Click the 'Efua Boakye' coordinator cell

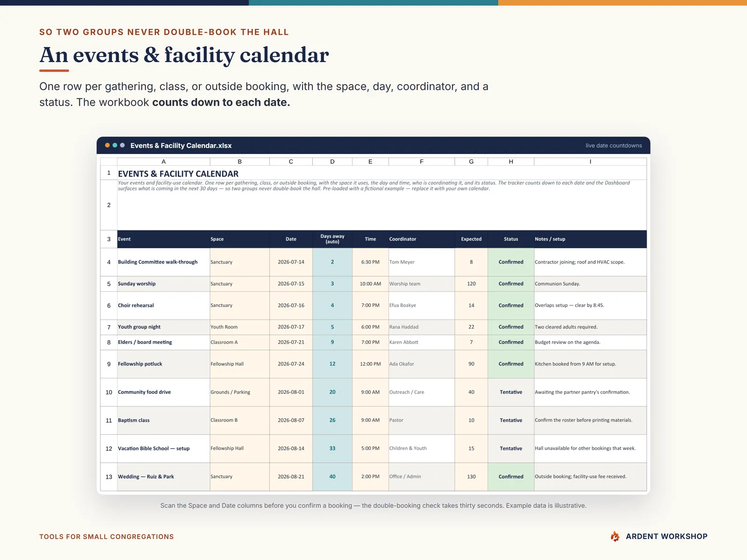422,306
